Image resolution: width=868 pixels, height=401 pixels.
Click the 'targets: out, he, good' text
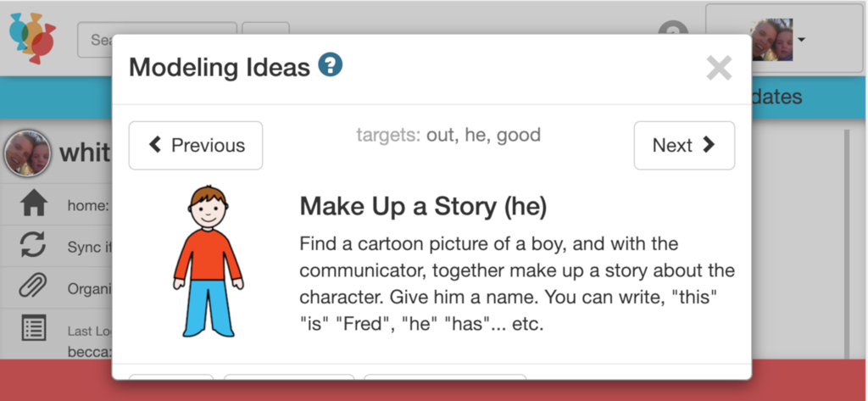pos(448,135)
